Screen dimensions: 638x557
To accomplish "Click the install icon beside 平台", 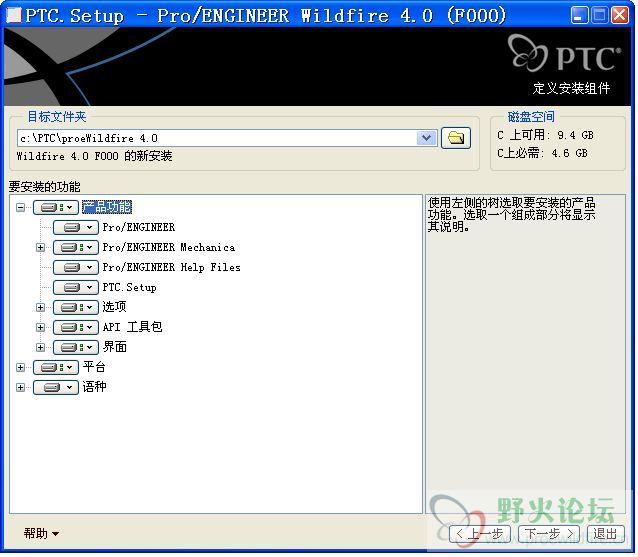I will pyautogui.click(x=56, y=367).
